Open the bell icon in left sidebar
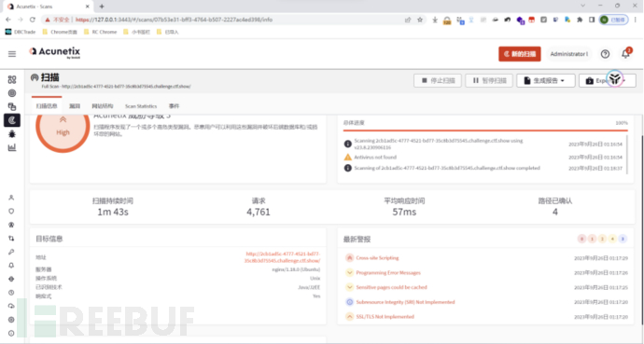The height and width of the screenshot is (344, 644). (11, 266)
